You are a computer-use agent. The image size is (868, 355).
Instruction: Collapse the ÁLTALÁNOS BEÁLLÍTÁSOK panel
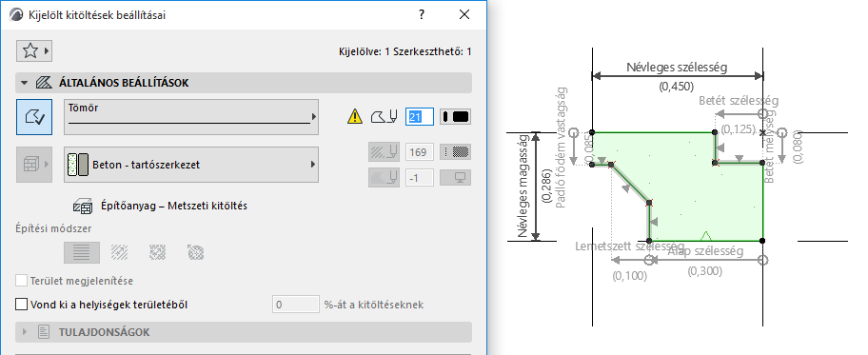(x=24, y=83)
